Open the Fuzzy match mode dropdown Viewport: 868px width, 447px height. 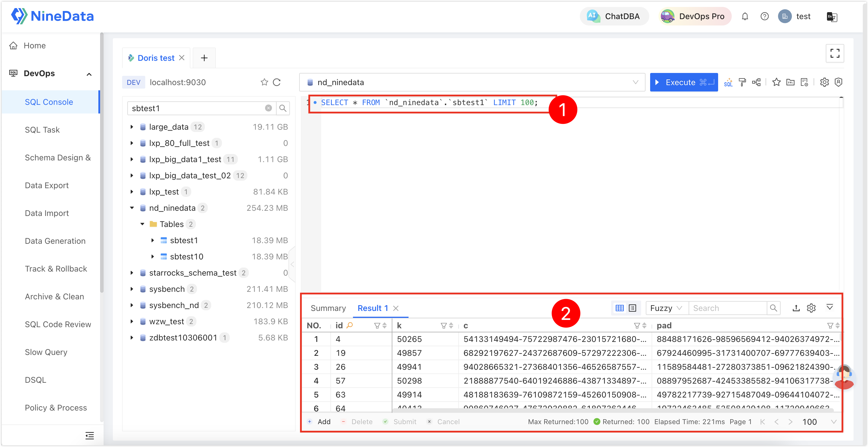pos(667,308)
